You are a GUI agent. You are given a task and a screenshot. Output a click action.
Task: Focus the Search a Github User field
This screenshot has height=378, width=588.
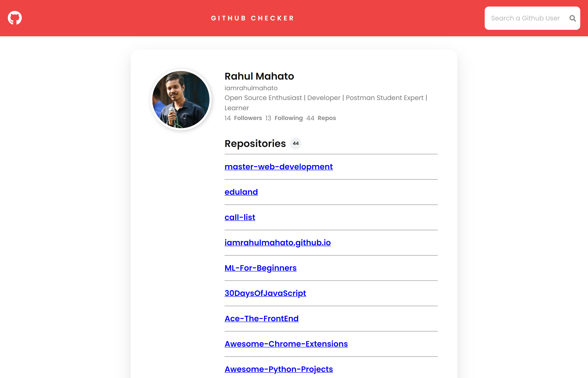(x=525, y=18)
